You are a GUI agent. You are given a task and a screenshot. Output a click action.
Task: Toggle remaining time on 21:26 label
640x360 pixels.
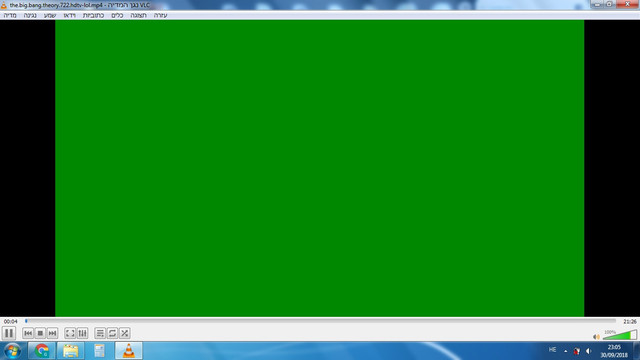(629, 322)
